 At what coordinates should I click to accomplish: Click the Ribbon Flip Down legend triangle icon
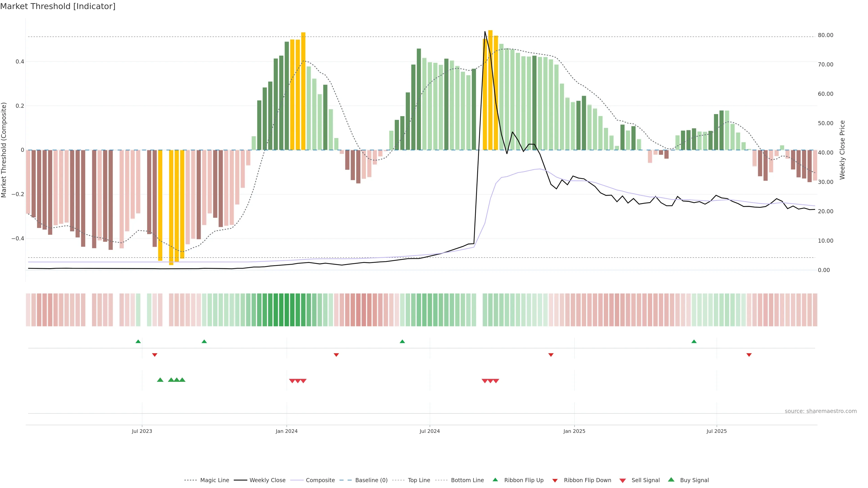[x=555, y=480]
